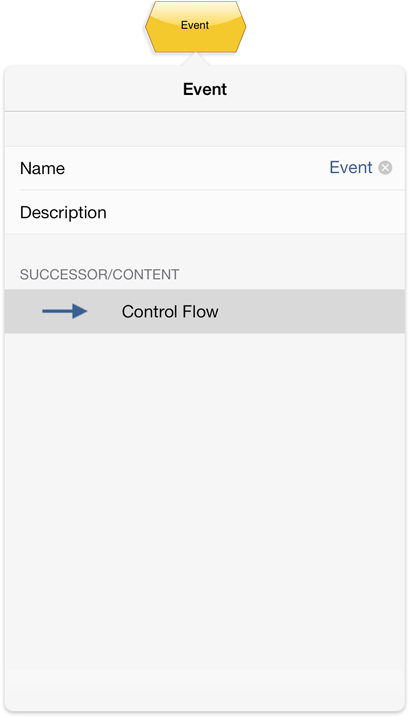
Task: Click the popover pointer under the hexagon
Action: 196,59
